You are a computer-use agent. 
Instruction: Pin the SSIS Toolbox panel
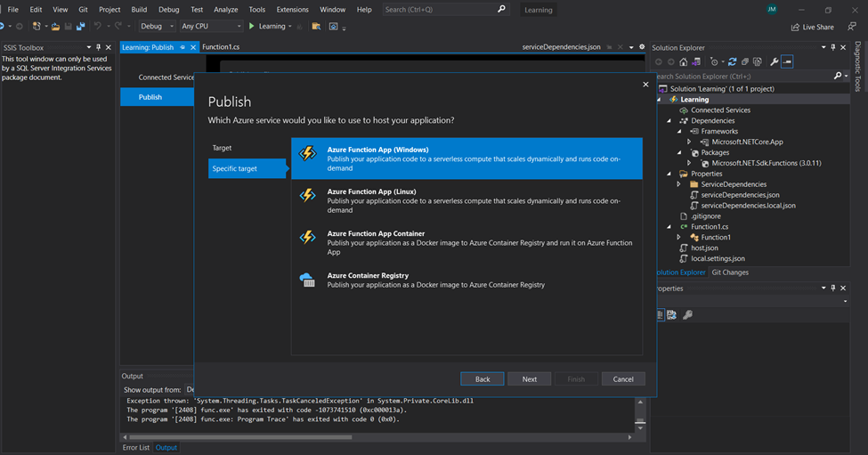(99, 47)
